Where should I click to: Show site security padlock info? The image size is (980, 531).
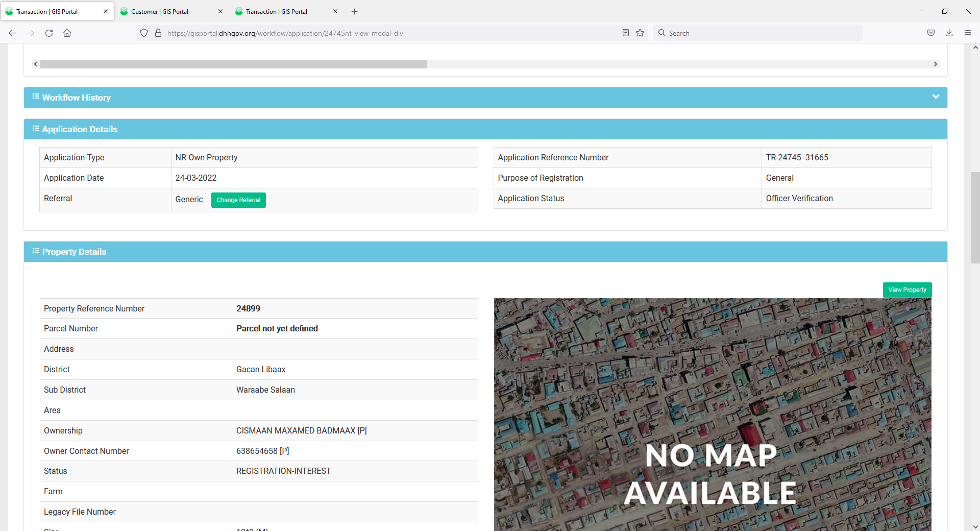(158, 33)
